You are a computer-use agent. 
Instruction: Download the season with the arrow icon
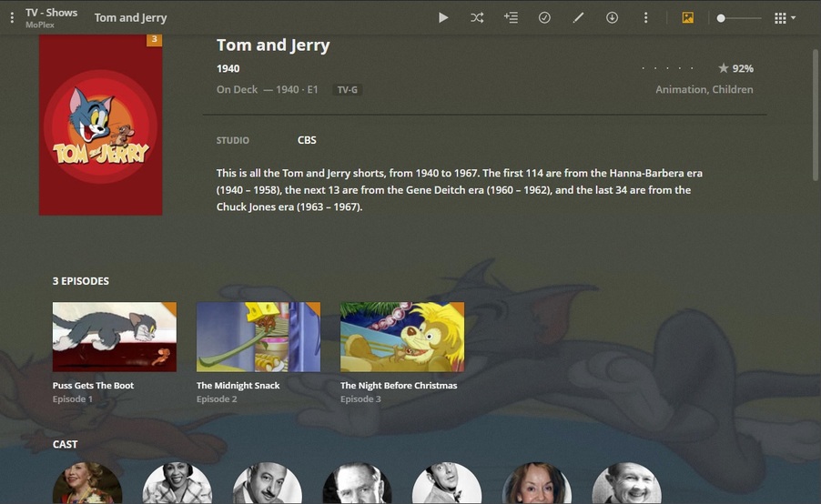612,18
